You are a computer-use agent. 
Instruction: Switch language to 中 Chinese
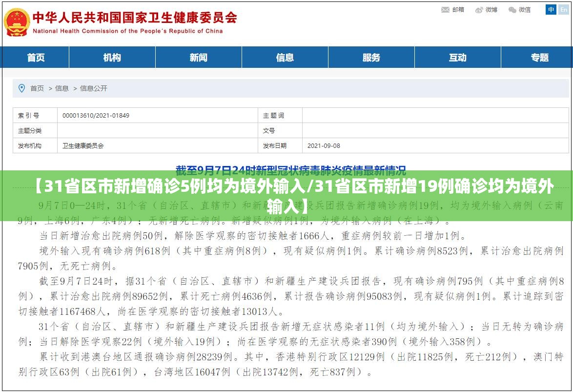click(x=551, y=9)
